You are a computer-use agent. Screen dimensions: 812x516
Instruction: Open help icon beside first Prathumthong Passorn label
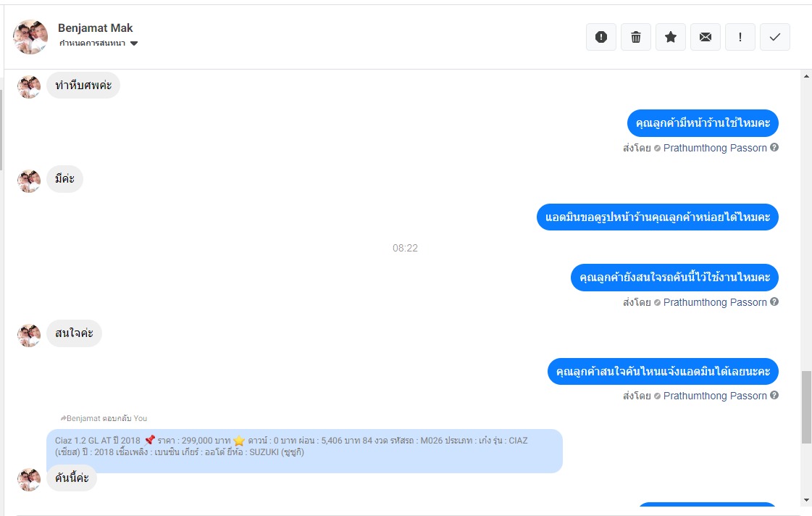tap(774, 147)
